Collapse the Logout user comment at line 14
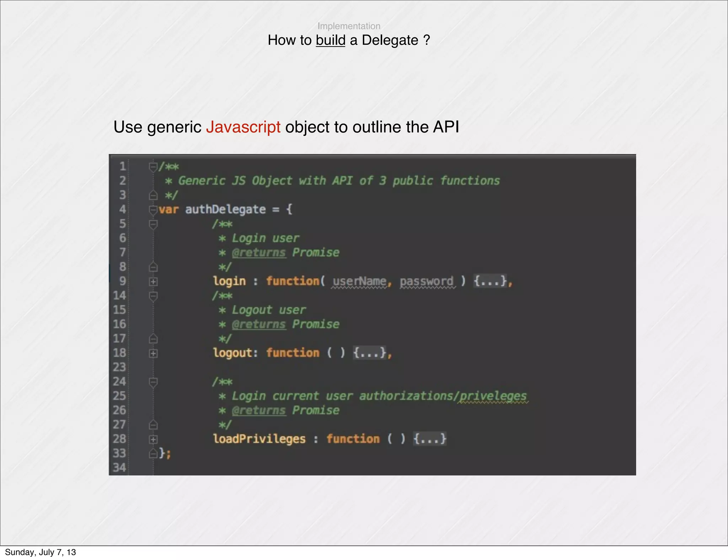 point(153,296)
